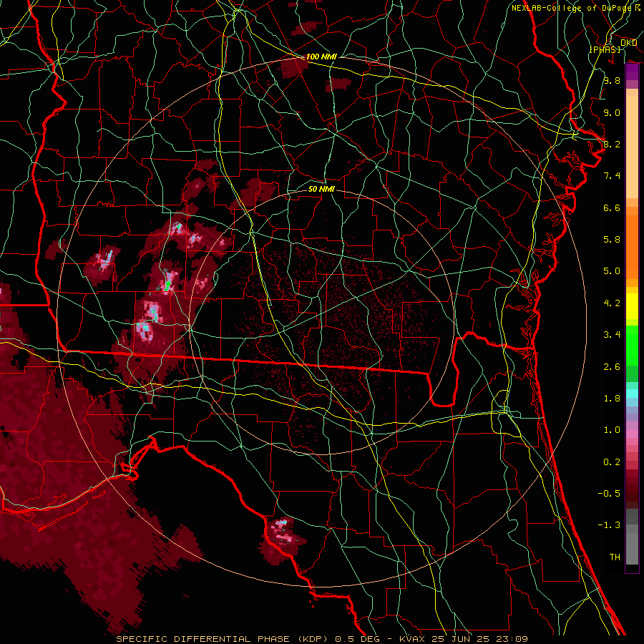
Task: Click the DKD product code label
Action: click(x=628, y=43)
